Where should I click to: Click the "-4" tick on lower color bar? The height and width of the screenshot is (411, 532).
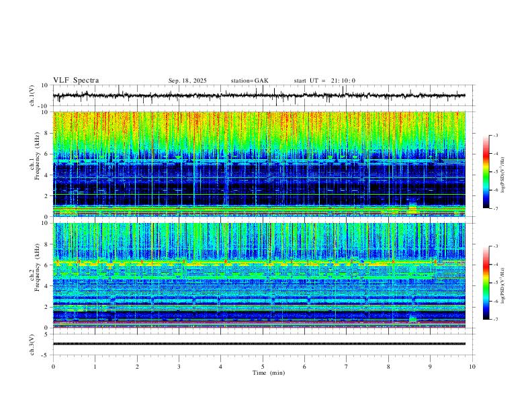coord(495,265)
